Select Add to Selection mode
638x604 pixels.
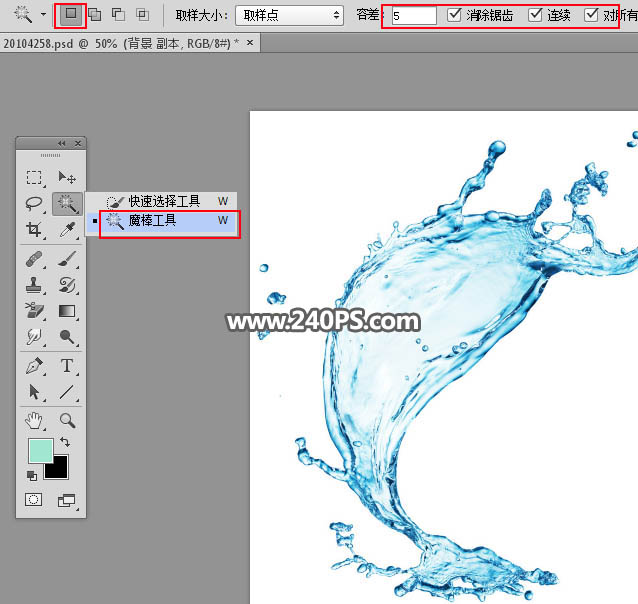[95, 15]
